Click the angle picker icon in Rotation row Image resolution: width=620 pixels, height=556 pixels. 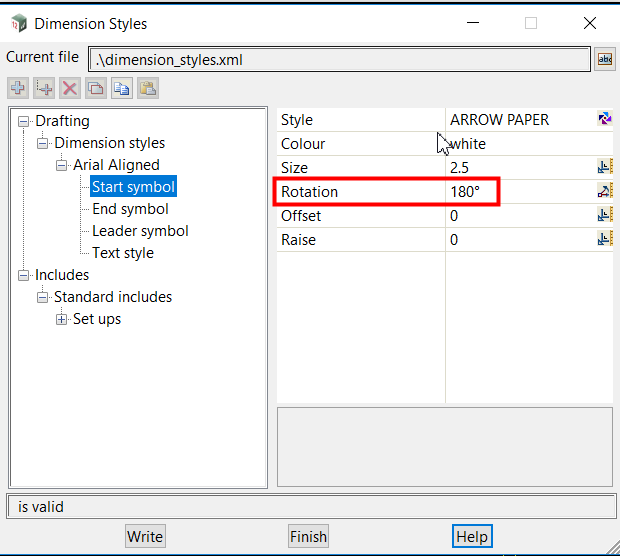pos(604,191)
